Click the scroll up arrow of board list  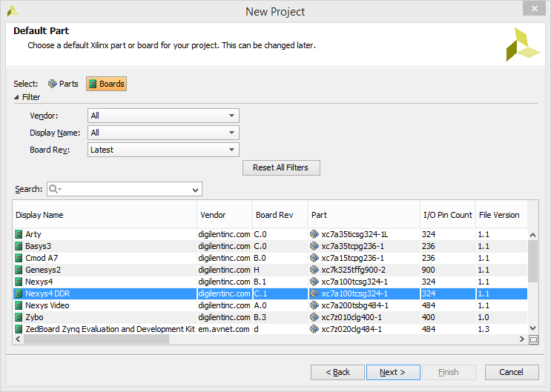[532, 235]
